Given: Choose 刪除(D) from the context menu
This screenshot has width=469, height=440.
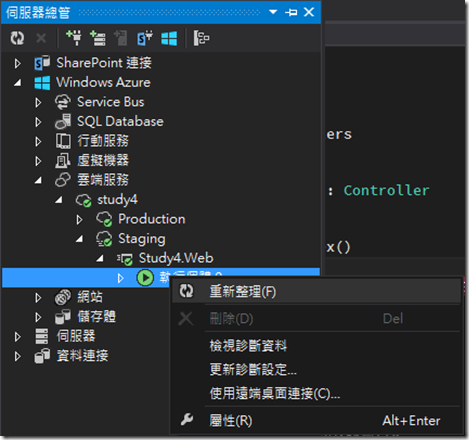Looking at the screenshot, I should tap(317, 319).
